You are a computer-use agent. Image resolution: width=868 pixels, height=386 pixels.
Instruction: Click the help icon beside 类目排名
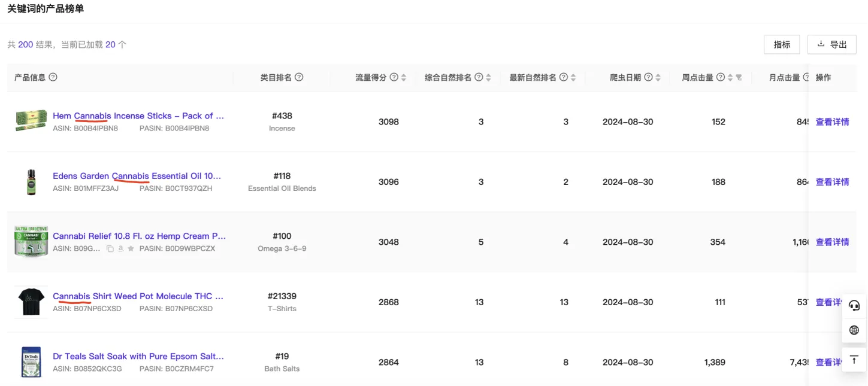298,77
